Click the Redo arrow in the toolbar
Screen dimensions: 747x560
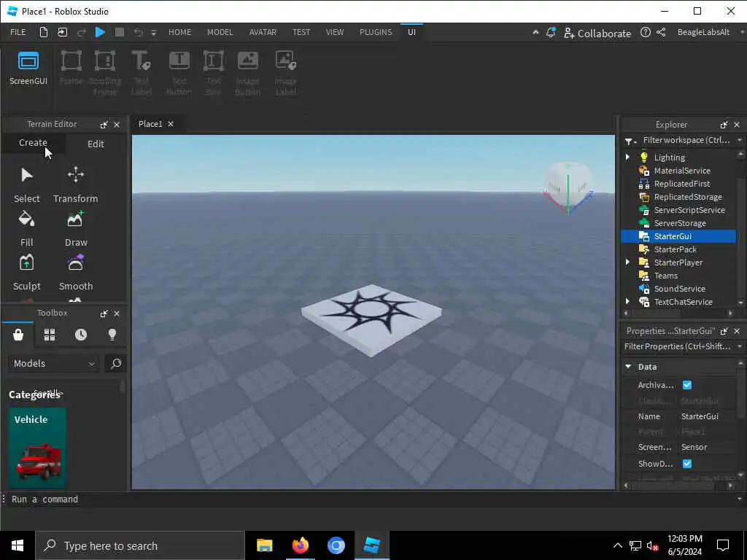pos(82,32)
